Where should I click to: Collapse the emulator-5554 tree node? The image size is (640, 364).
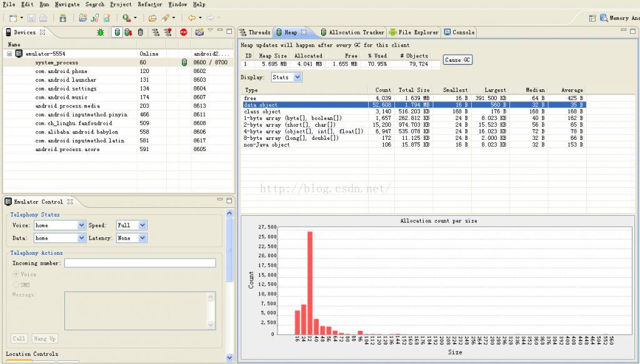pyautogui.click(x=10, y=54)
